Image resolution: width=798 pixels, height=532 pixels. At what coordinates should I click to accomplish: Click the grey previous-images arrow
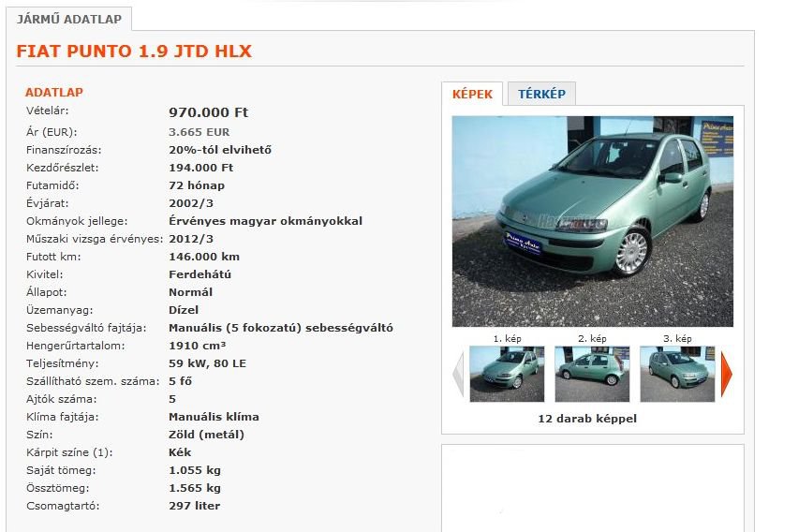tap(458, 375)
